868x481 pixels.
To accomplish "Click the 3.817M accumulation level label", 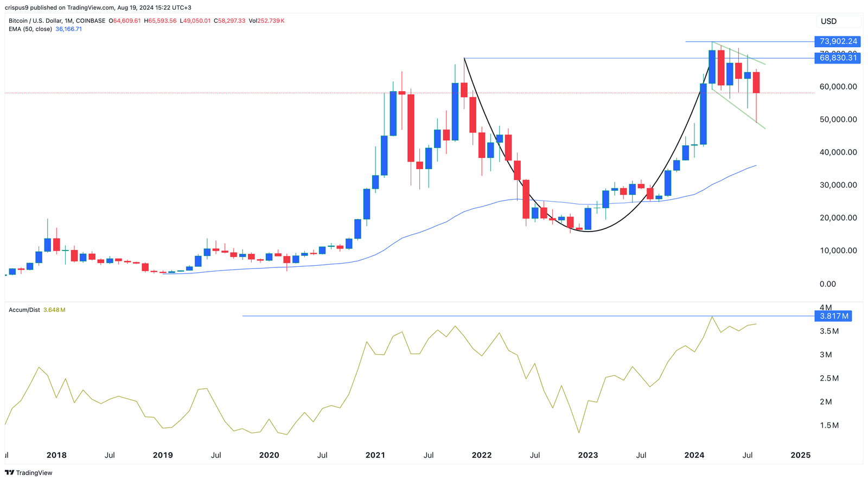I will tap(833, 316).
